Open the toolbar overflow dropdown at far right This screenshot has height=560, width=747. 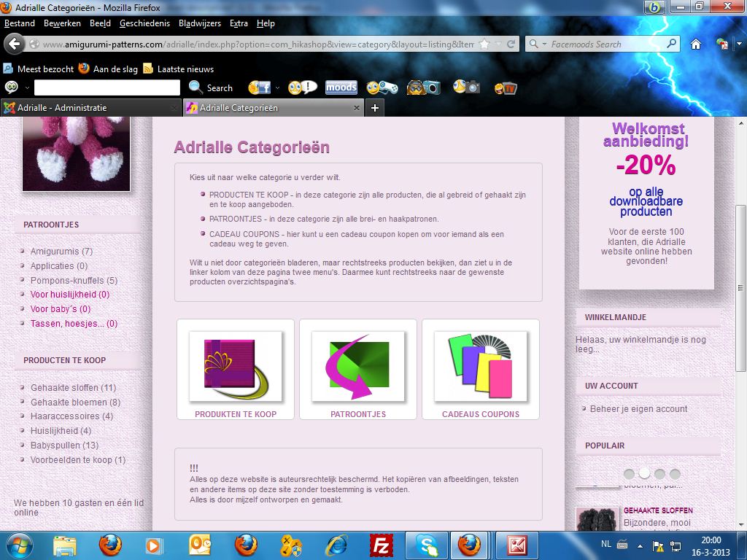tap(740, 44)
